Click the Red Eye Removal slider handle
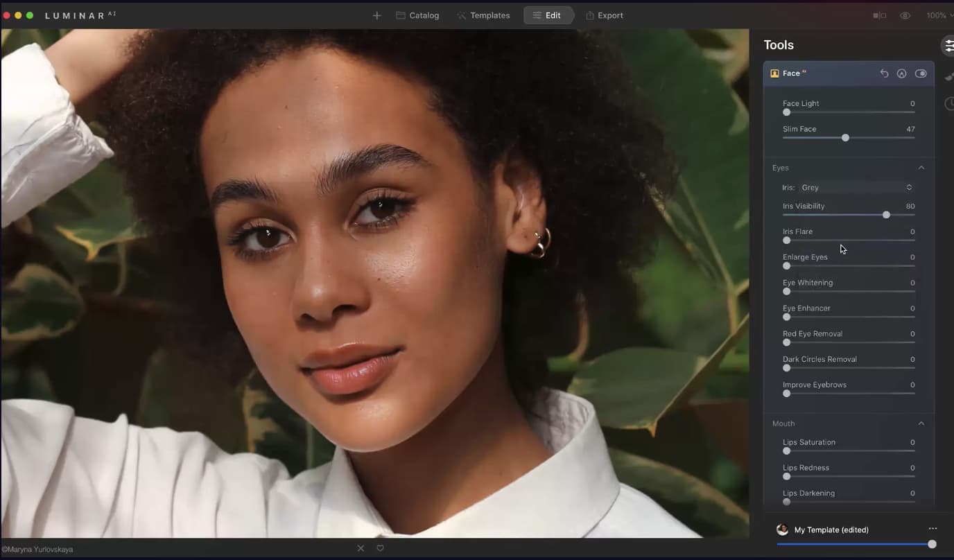Image resolution: width=954 pixels, height=560 pixels. coord(786,342)
